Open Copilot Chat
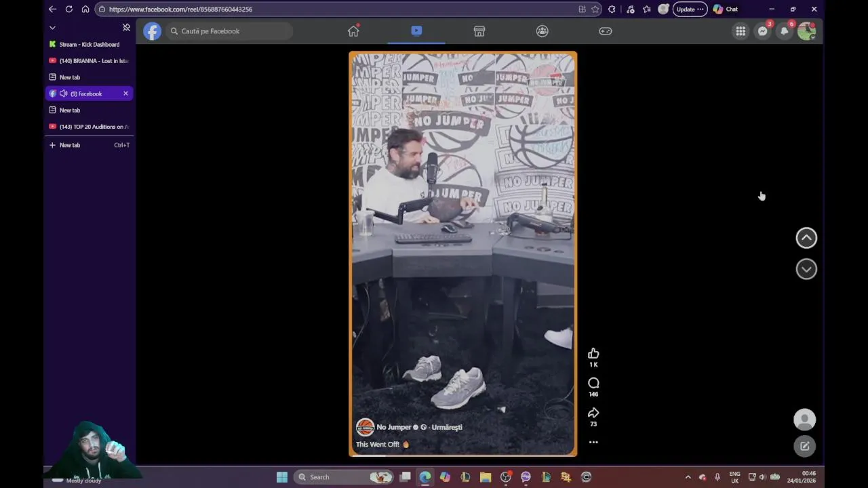 click(725, 9)
